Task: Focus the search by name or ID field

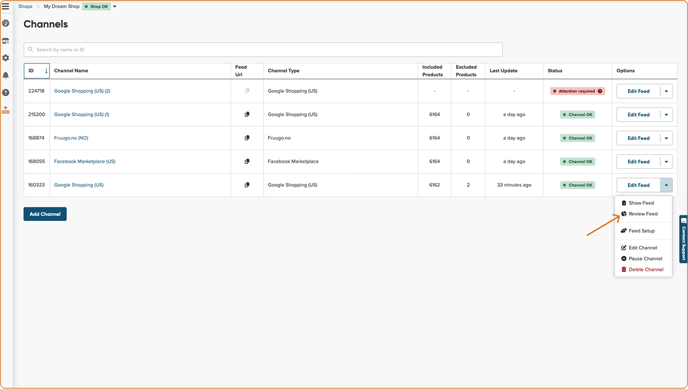Action: click(x=263, y=50)
